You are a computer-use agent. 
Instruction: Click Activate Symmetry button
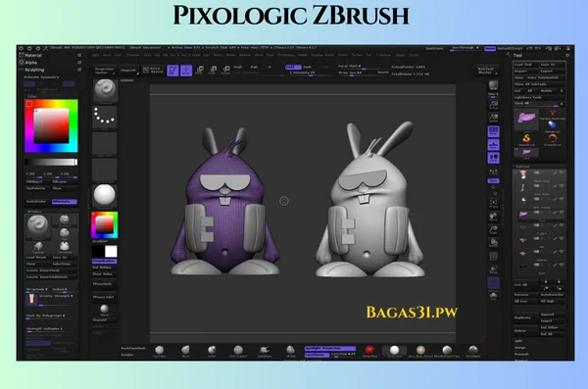[41, 77]
